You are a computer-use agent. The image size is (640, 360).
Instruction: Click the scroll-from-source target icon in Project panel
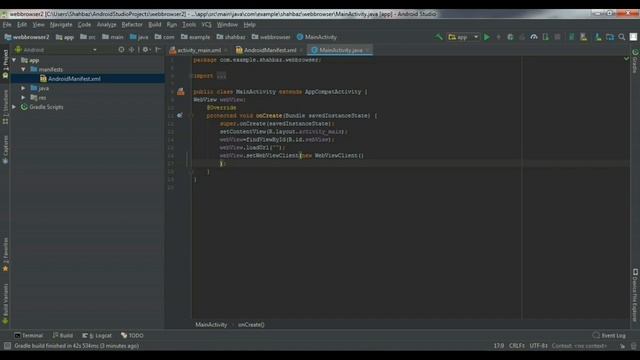click(121, 50)
